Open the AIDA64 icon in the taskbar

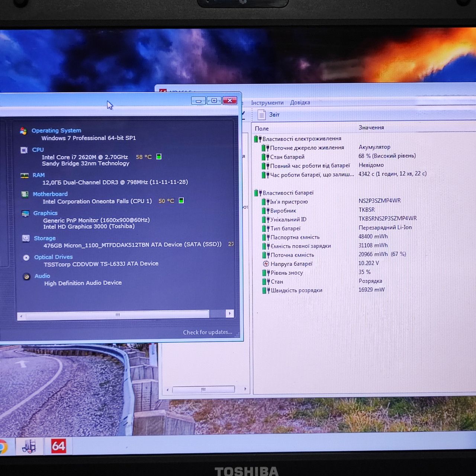point(58,446)
